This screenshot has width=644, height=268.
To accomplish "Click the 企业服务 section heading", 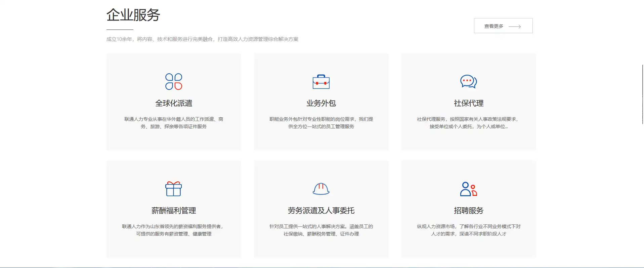I will pyautogui.click(x=133, y=15).
